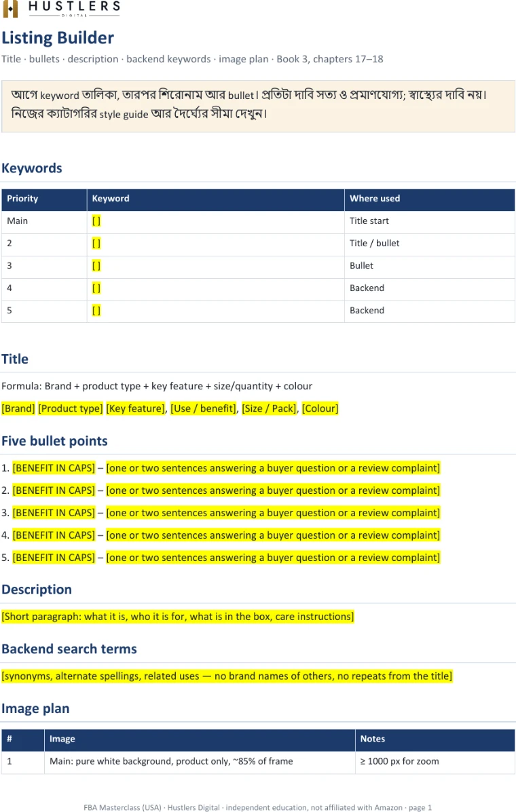Select the "Title" section heading
This screenshot has height=812, width=516.
pyautogui.click(x=15, y=360)
